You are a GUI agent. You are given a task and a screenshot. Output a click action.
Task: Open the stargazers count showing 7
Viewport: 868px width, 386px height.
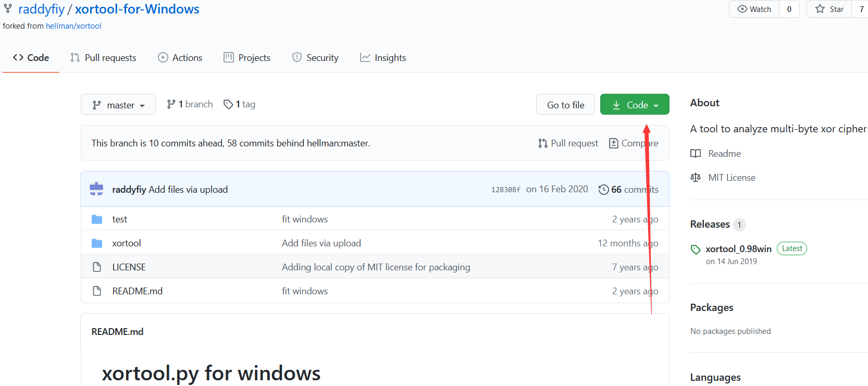click(x=861, y=9)
